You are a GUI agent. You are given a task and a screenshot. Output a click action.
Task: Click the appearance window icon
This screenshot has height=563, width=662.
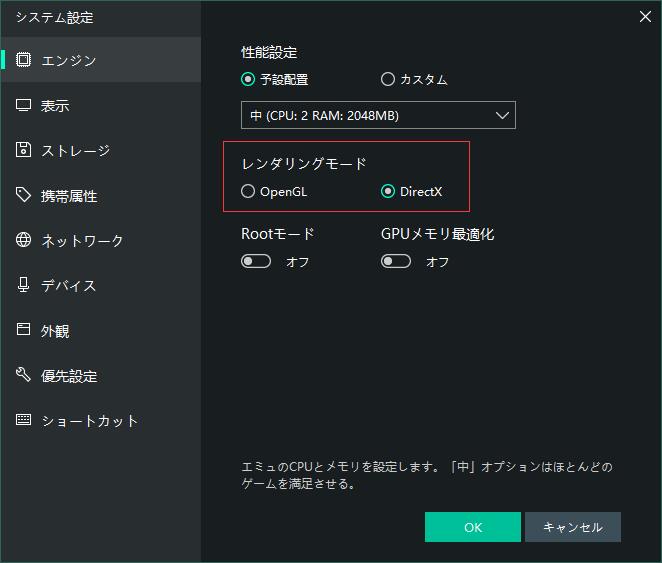point(24,330)
